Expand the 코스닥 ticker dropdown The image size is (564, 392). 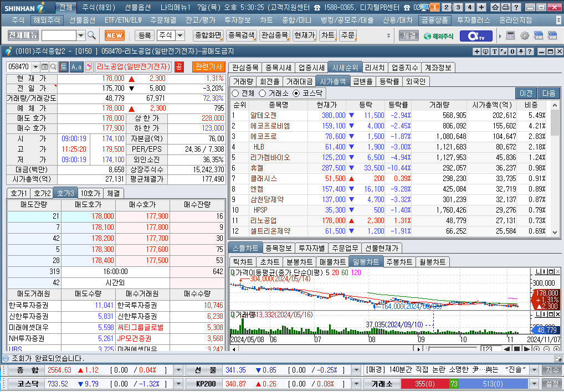tap(178, 384)
